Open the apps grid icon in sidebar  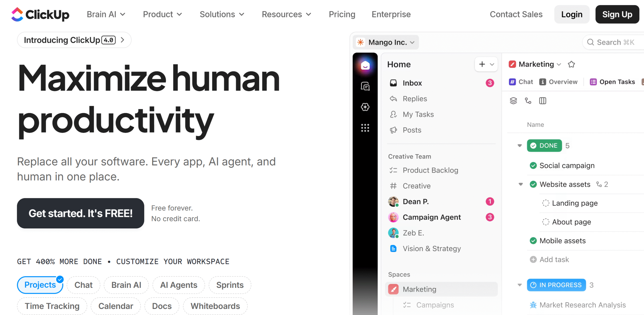pyautogui.click(x=365, y=128)
